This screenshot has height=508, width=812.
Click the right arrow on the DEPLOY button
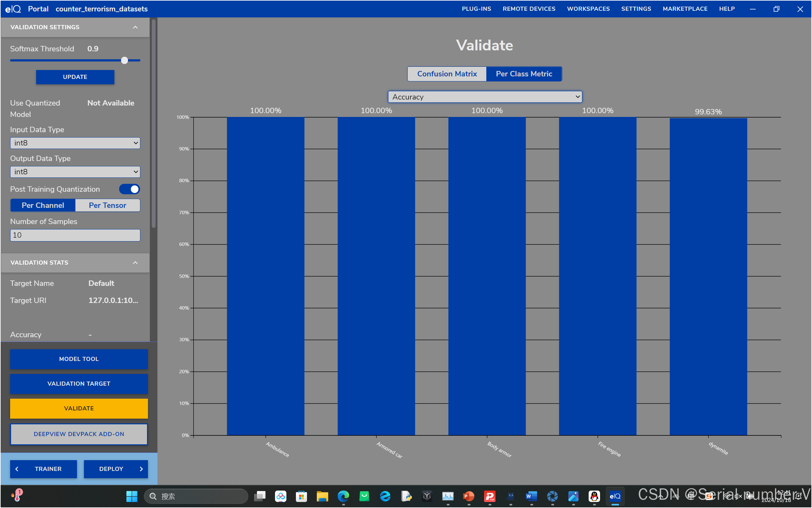click(x=141, y=469)
